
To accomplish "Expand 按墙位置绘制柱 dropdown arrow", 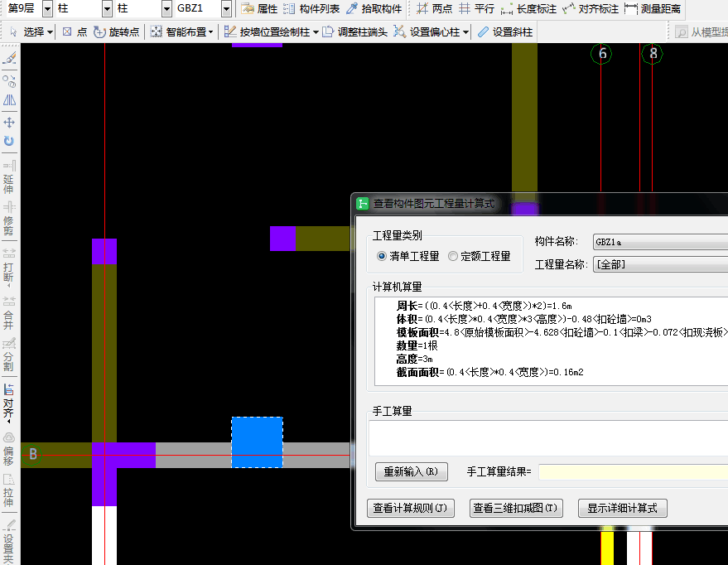I will [x=316, y=32].
